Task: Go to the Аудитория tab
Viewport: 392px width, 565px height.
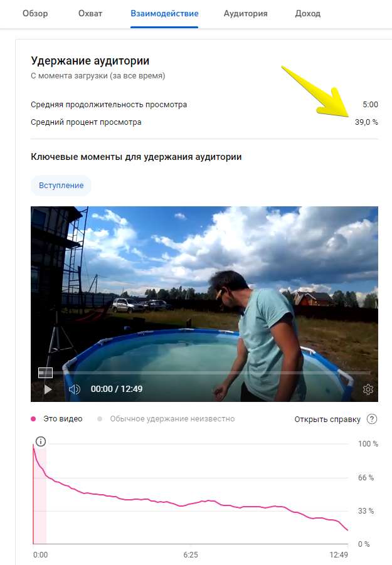Action: (245, 14)
